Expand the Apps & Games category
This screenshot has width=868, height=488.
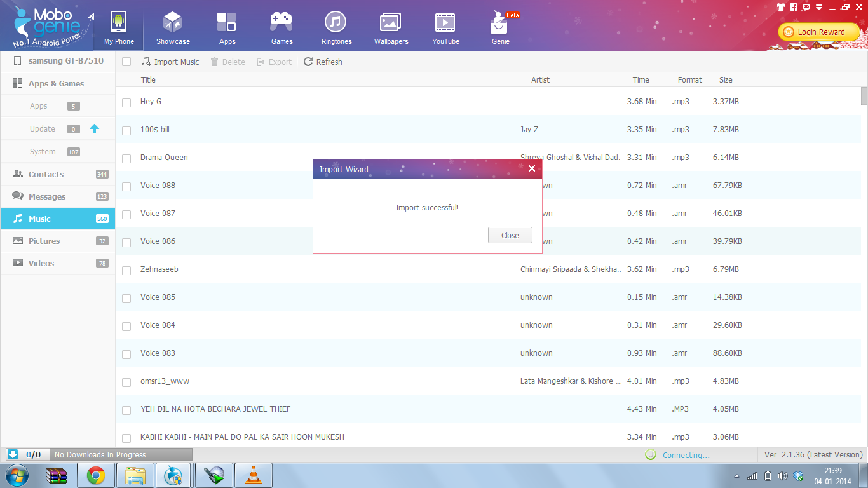(56, 84)
